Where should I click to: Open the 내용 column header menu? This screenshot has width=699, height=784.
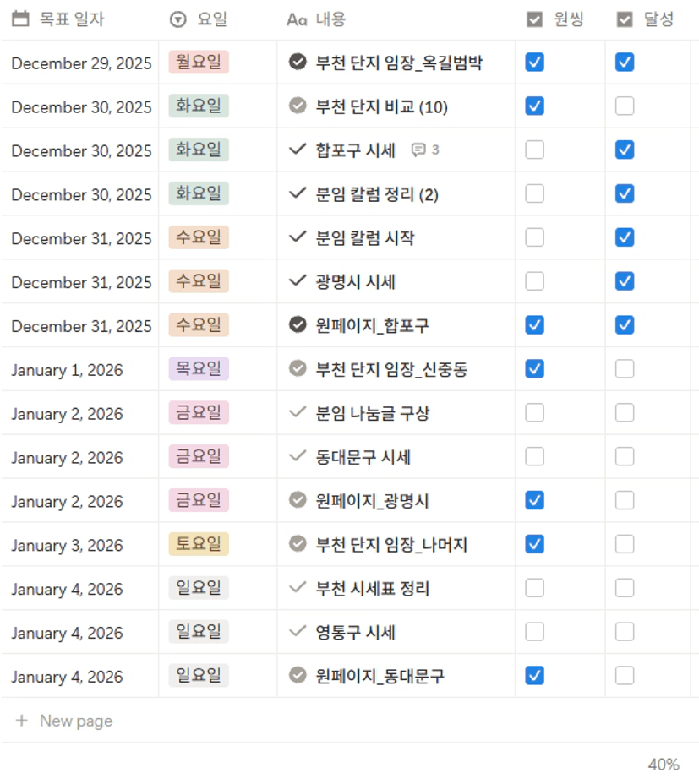330,19
